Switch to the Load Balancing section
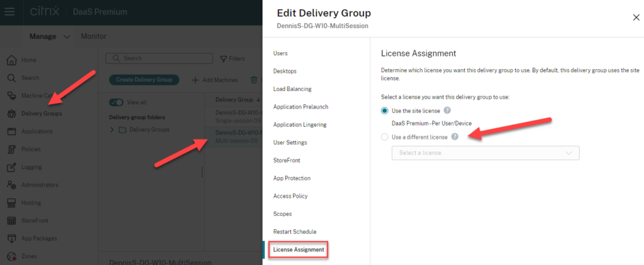 pos(292,89)
